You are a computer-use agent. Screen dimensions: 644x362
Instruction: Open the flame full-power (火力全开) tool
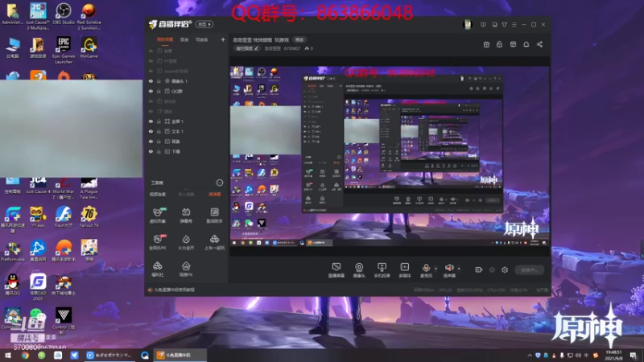point(186,242)
